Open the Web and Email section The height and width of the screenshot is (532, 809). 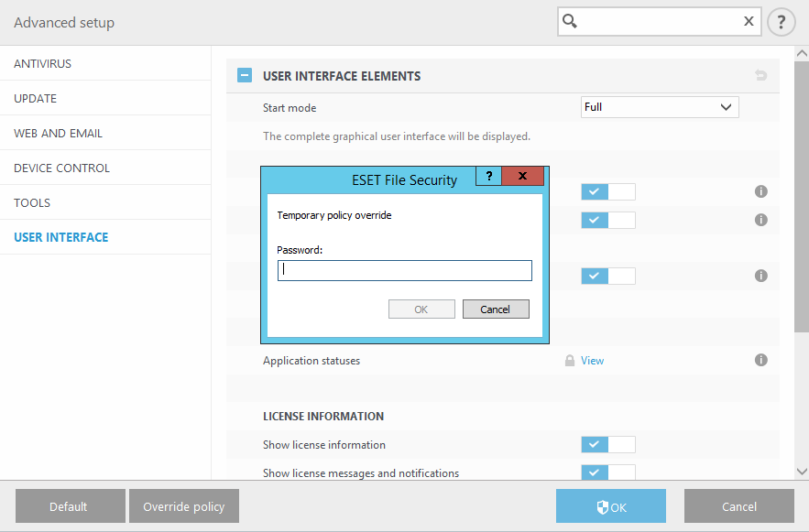pos(58,134)
